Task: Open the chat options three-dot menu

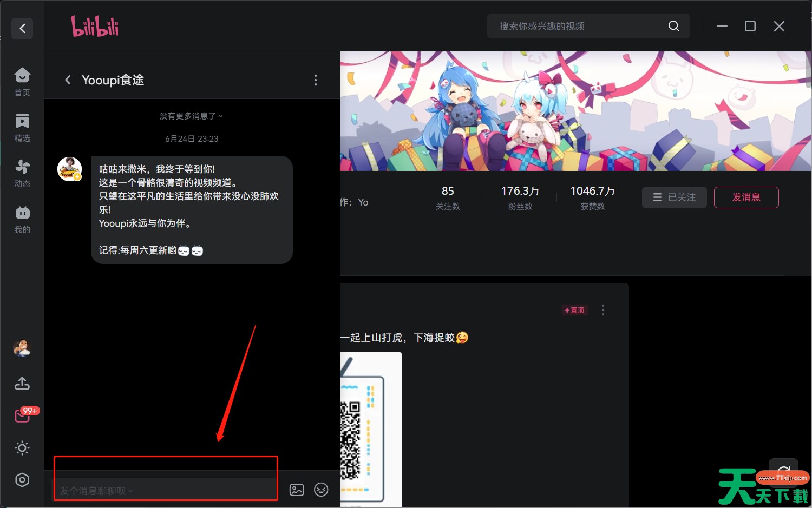Action: [315, 80]
